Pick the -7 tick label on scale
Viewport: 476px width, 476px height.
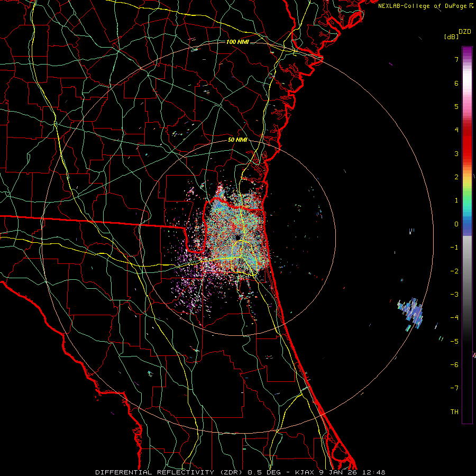coord(454,388)
